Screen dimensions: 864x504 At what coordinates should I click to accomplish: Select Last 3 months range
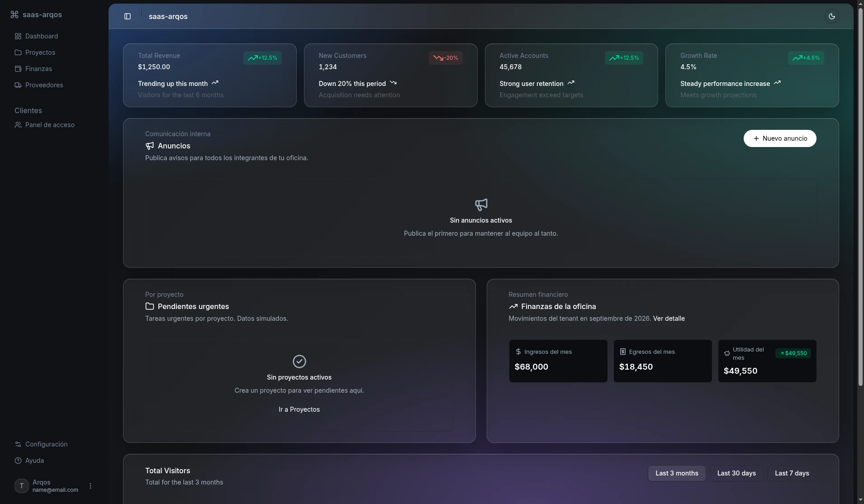[677, 473]
